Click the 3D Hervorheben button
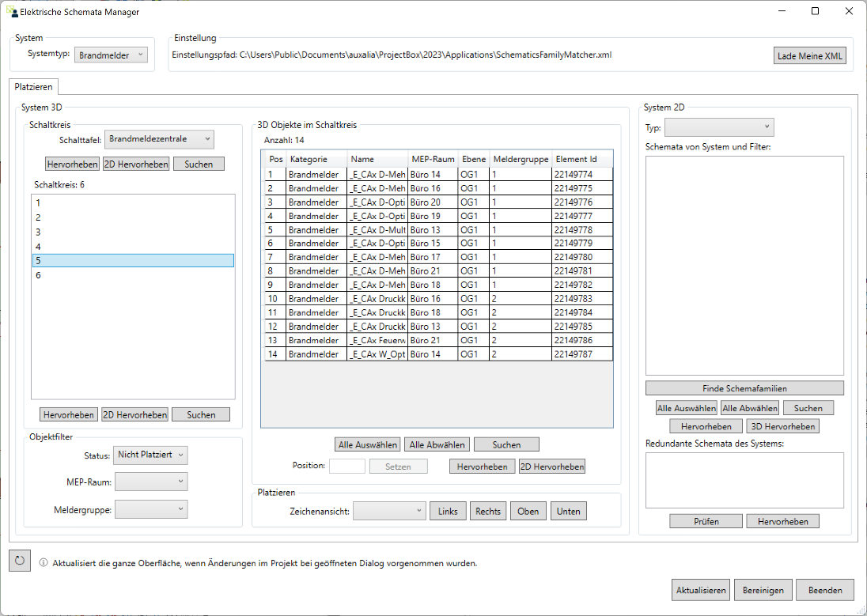This screenshot has width=867, height=616. coord(782,426)
